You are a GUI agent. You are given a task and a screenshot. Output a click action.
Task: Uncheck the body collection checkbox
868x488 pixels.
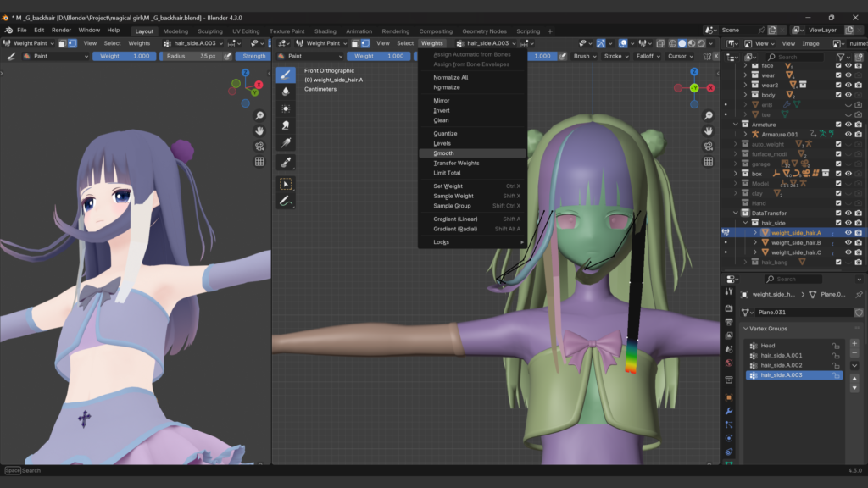click(838, 95)
